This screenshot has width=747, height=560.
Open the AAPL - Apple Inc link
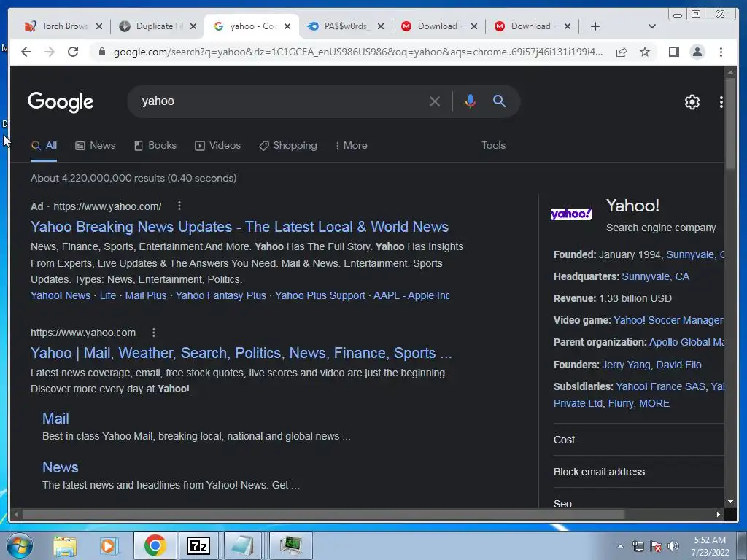[411, 295]
